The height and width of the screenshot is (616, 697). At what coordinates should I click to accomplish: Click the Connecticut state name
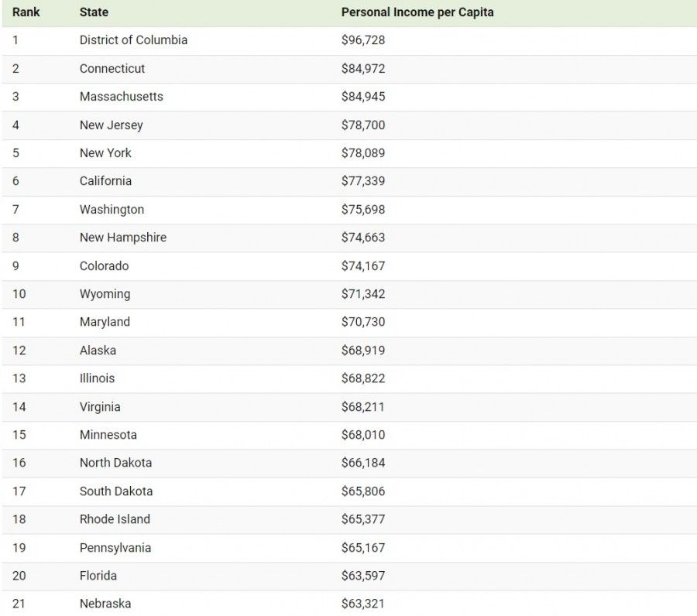point(112,68)
